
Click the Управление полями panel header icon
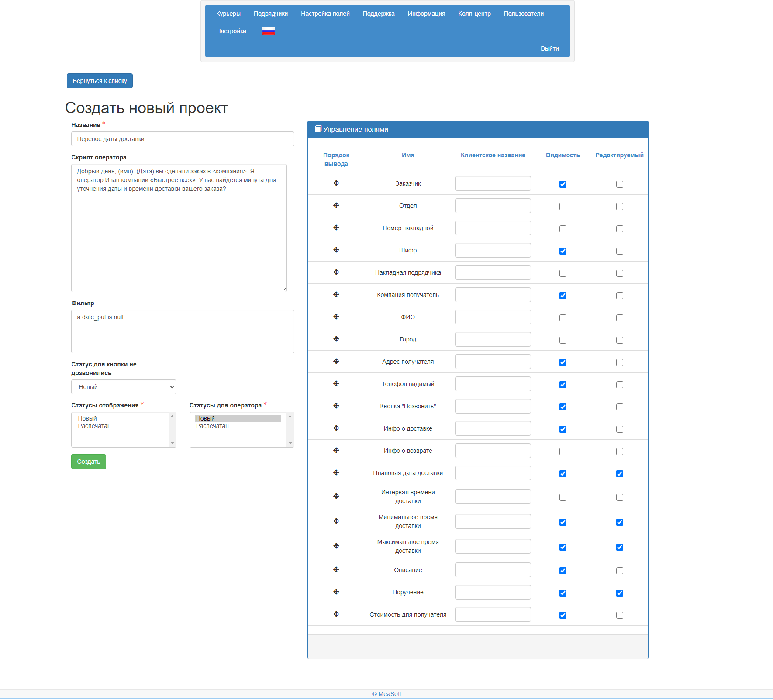click(318, 129)
